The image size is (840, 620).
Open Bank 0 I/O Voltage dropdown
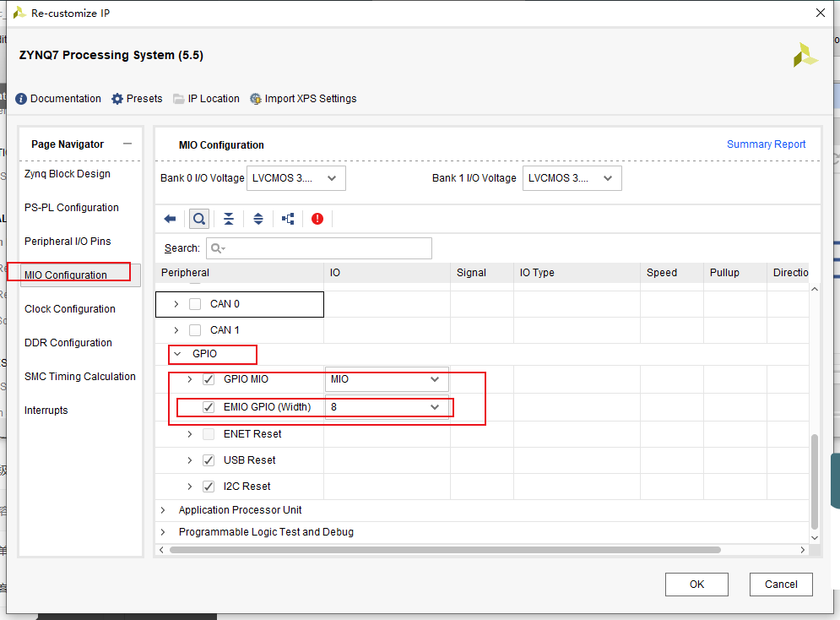[x=295, y=178]
